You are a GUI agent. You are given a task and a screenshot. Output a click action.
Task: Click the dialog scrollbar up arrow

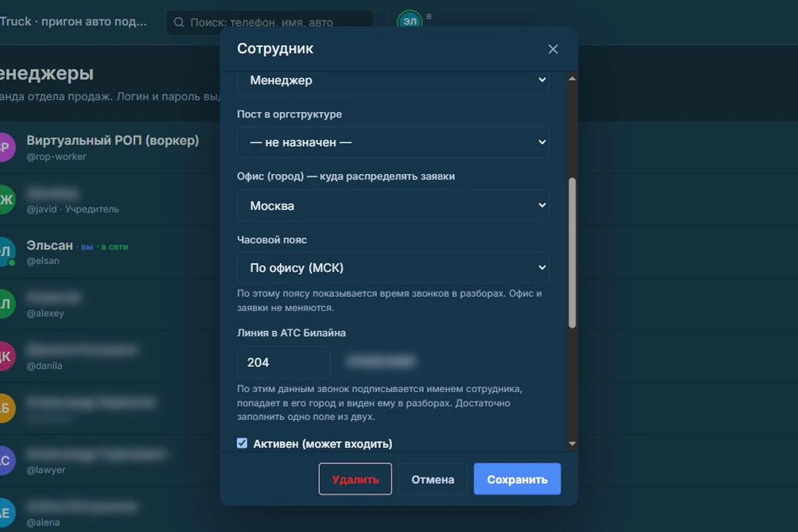(572, 79)
